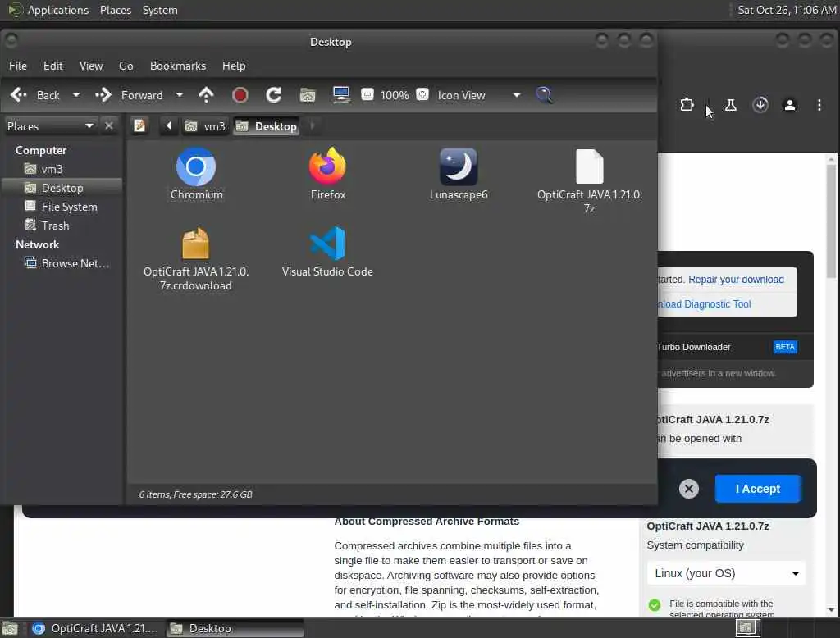
Task: Click the Show Desktop panel icon
Action: tap(10, 628)
